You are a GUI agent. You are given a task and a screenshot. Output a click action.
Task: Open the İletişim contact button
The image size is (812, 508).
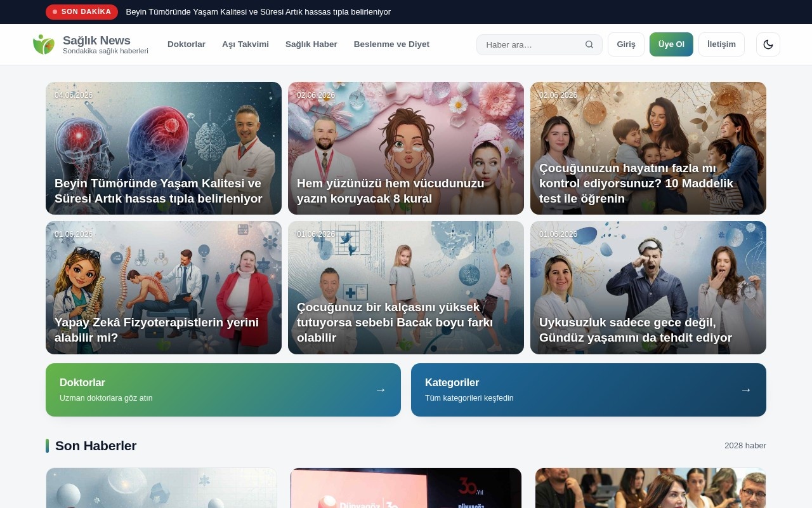click(x=721, y=44)
